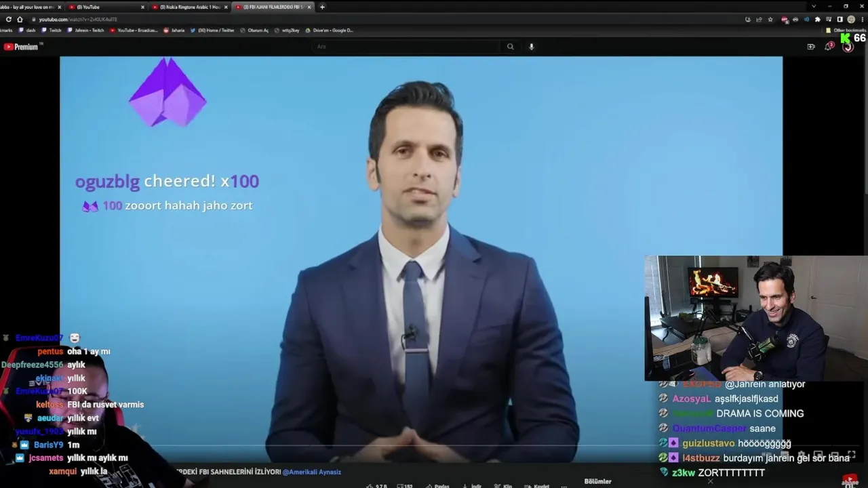This screenshot has width=868, height=488.
Task: Open the browser extensions puzzle icon
Action: point(817,19)
